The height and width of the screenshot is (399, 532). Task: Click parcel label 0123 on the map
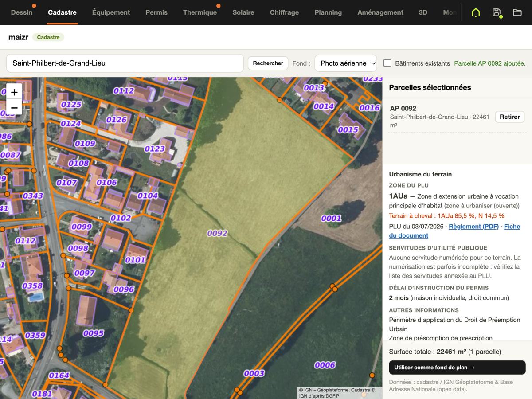[x=155, y=149]
